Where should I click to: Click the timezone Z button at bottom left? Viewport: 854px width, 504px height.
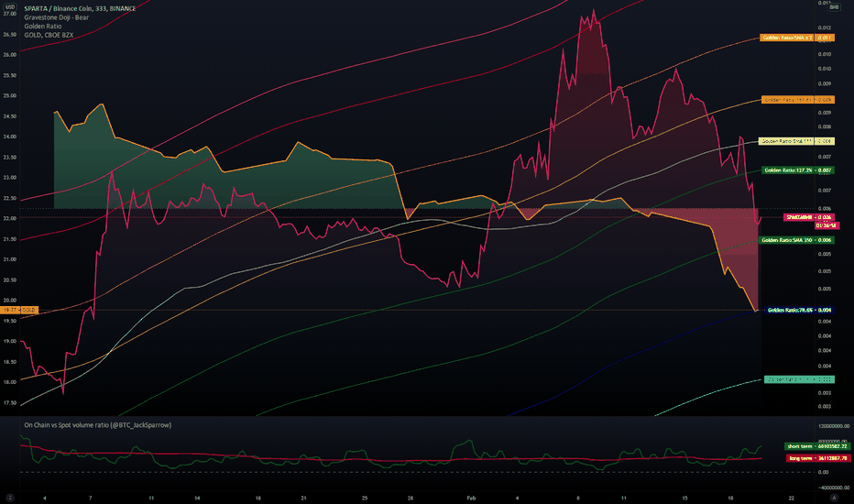pyautogui.click(x=10, y=498)
